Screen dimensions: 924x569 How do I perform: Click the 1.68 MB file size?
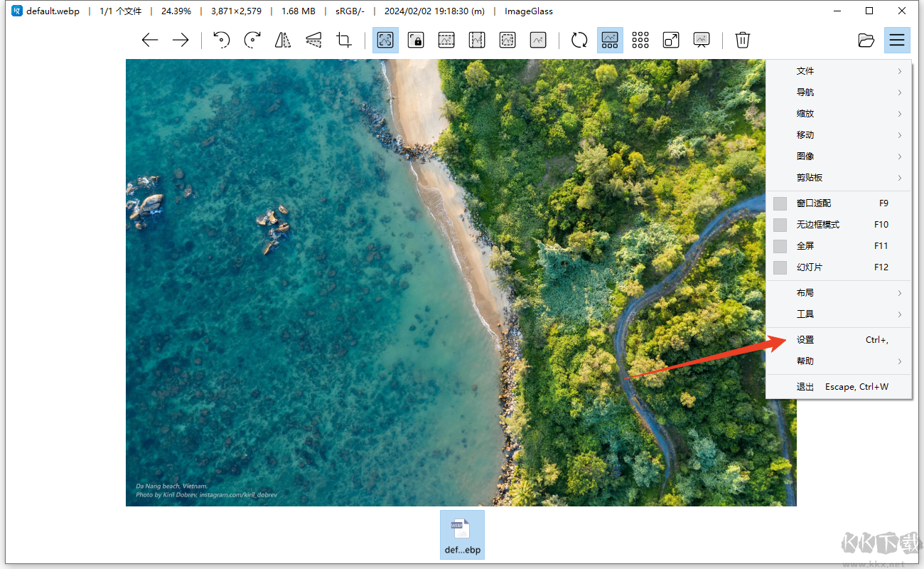coord(299,11)
